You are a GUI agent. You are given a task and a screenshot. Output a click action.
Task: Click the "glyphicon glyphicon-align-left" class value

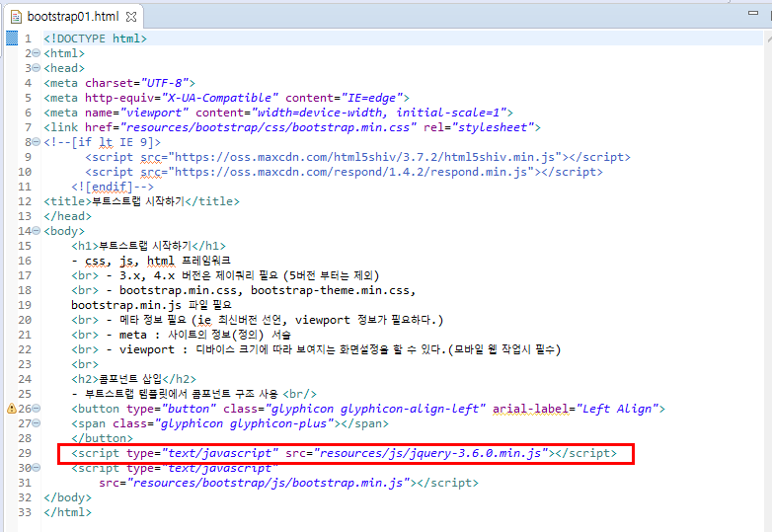click(x=375, y=409)
